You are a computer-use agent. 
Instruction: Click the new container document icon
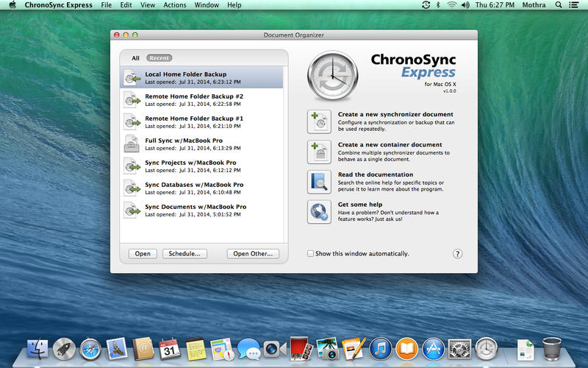coord(319,152)
